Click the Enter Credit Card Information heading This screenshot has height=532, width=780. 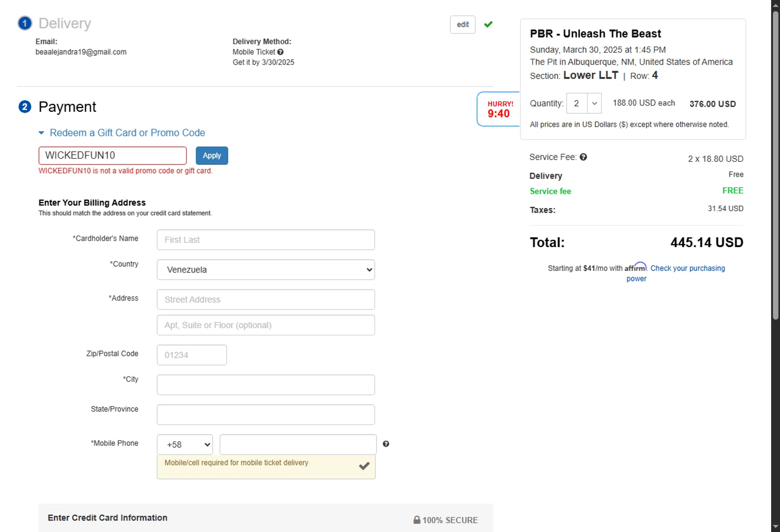108,518
